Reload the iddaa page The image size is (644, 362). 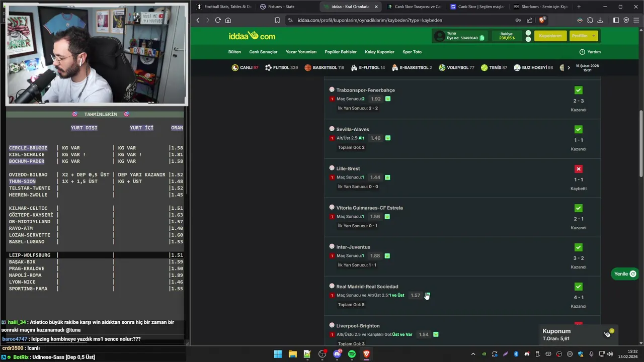tap(218, 20)
